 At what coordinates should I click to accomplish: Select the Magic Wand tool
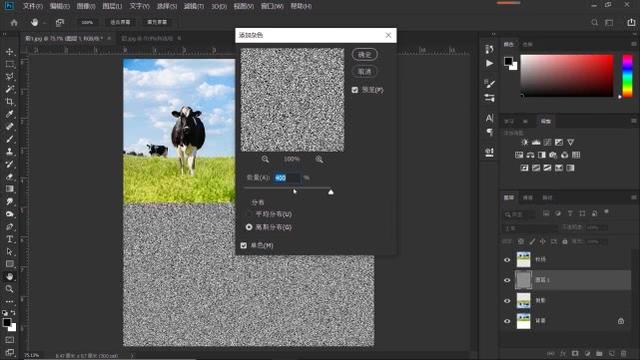pyautogui.click(x=9, y=89)
